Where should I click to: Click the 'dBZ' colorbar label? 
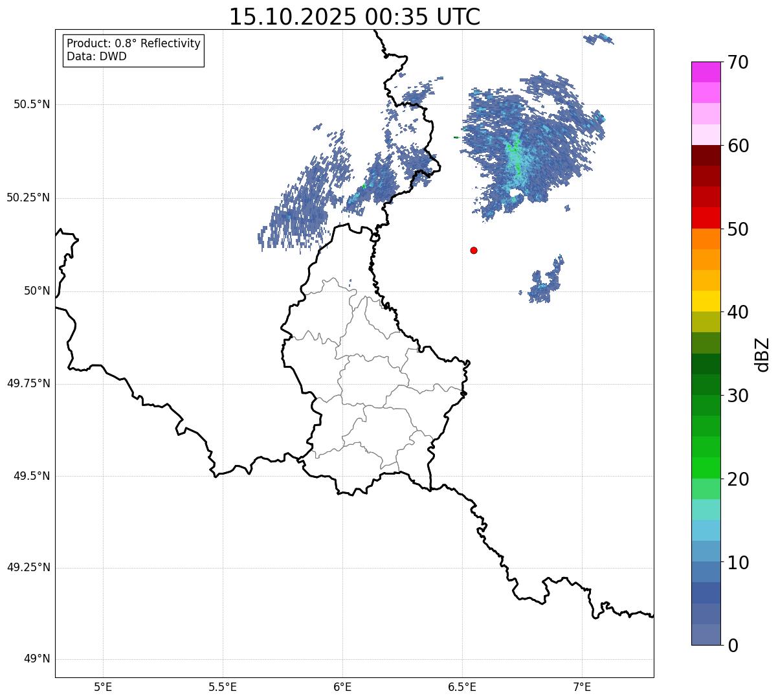coord(762,354)
